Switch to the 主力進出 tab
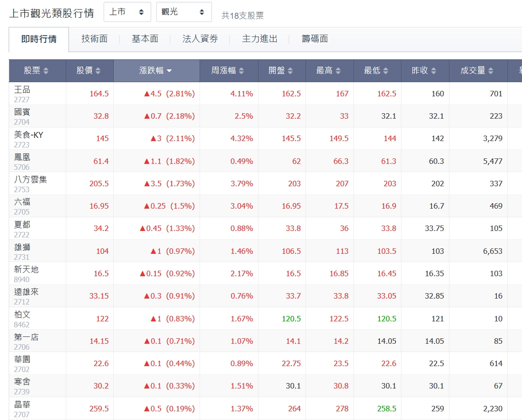 tap(260, 39)
